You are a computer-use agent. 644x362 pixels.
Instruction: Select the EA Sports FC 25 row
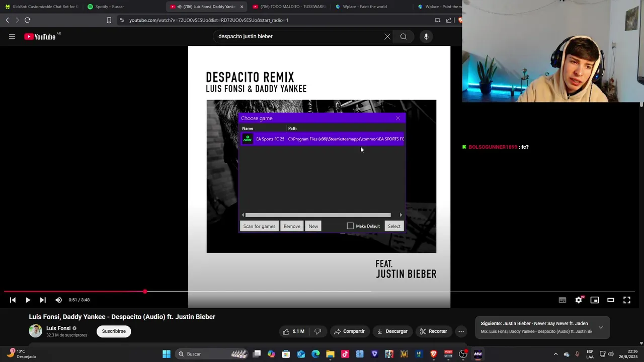(322, 139)
